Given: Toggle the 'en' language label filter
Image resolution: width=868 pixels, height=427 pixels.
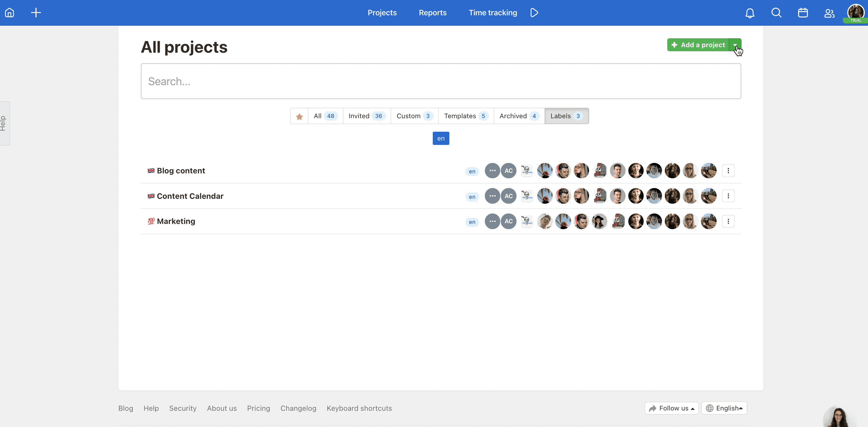Looking at the screenshot, I should point(441,138).
